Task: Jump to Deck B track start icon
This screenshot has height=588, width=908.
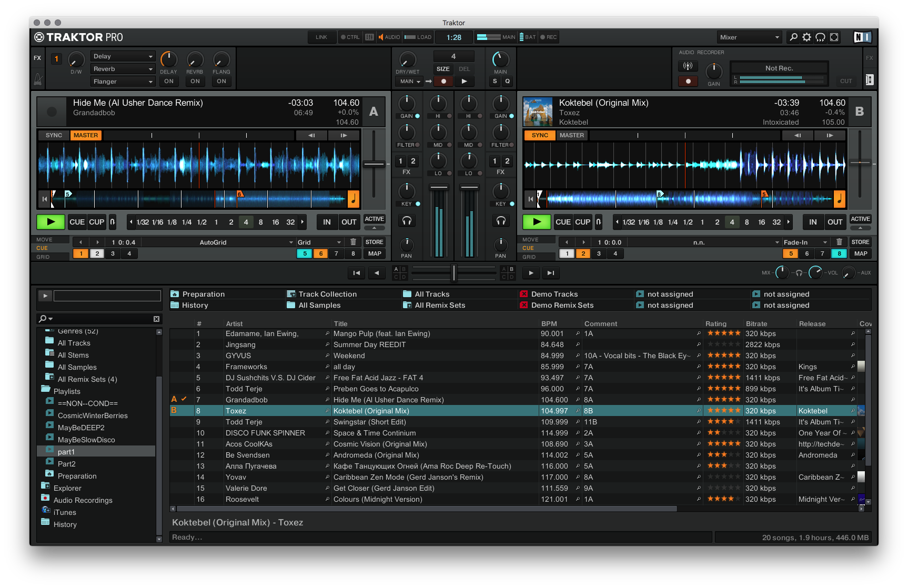Action: point(531,199)
